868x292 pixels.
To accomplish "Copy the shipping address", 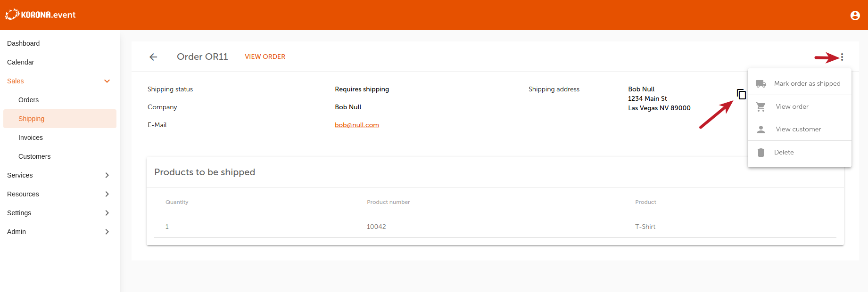I will (741, 94).
